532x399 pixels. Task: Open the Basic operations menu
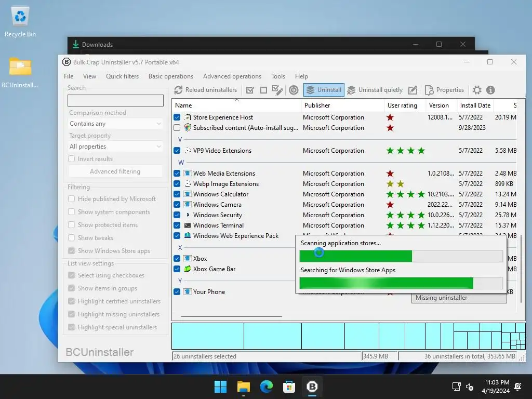click(170, 76)
